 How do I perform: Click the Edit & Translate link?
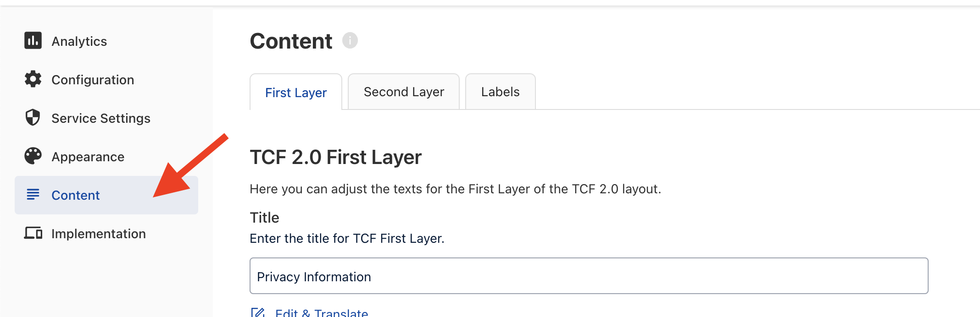pos(322,313)
